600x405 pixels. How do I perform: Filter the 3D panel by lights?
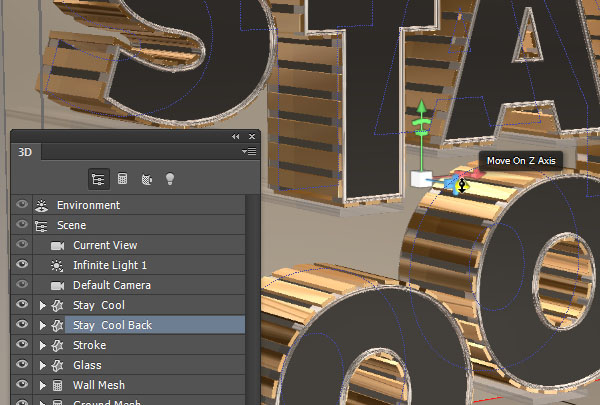click(x=170, y=179)
